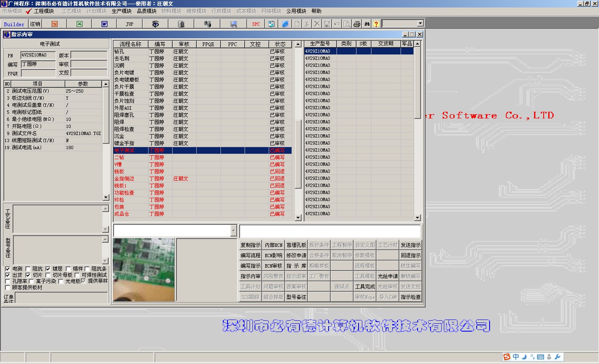
Task: Click the IME soft keyboard tray icon
Action: click(x=540, y=357)
